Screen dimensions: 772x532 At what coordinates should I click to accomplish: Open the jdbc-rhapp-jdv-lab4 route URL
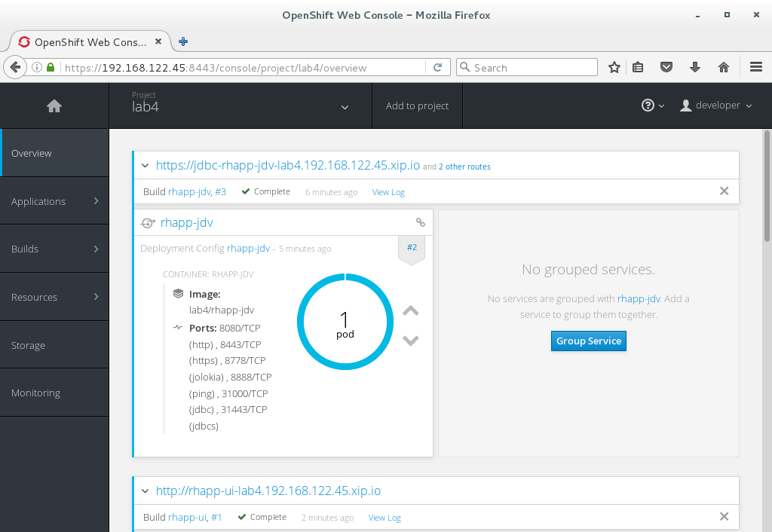click(288, 165)
